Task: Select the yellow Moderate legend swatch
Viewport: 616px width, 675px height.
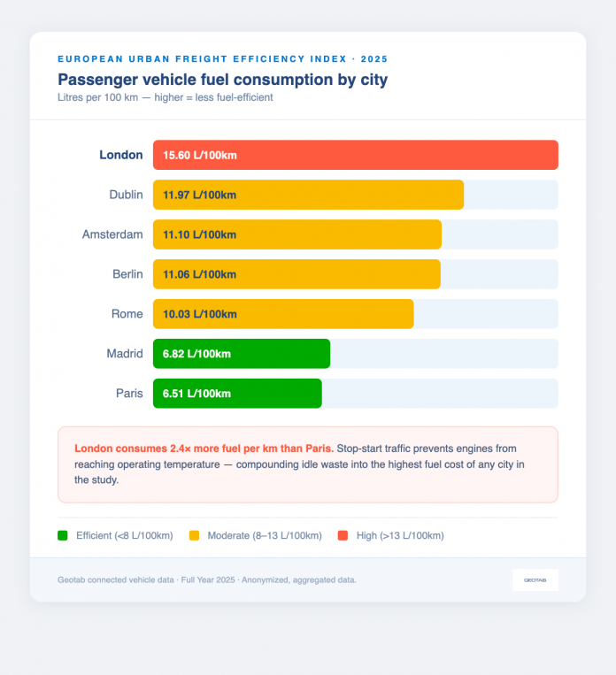Action: (x=195, y=535)
